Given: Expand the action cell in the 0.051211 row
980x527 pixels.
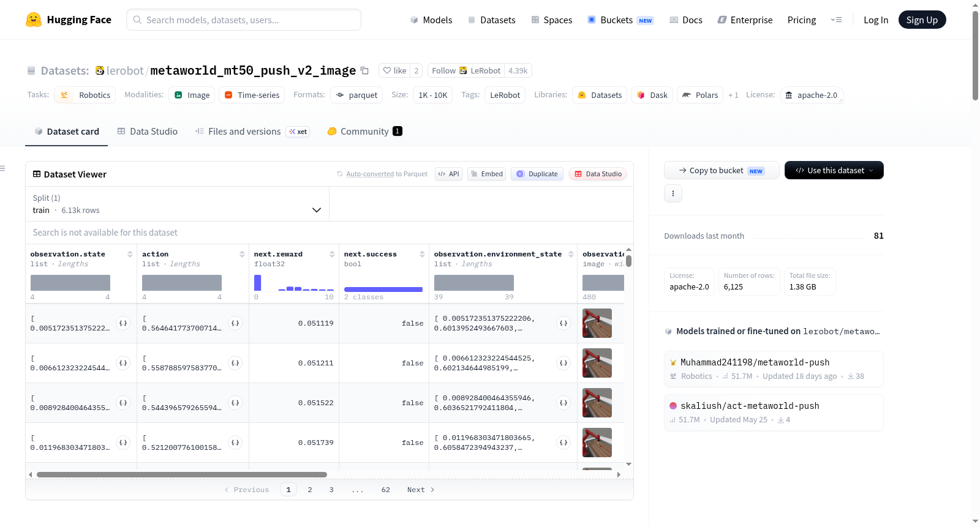Looking at the screenshot, I should (x=235, y=363).
